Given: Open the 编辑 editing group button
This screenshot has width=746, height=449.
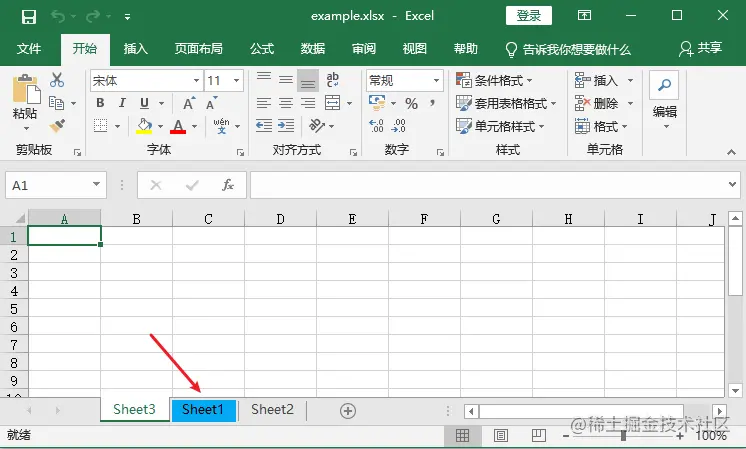Looking at the screenshot, I should click(x=664, y=100).
